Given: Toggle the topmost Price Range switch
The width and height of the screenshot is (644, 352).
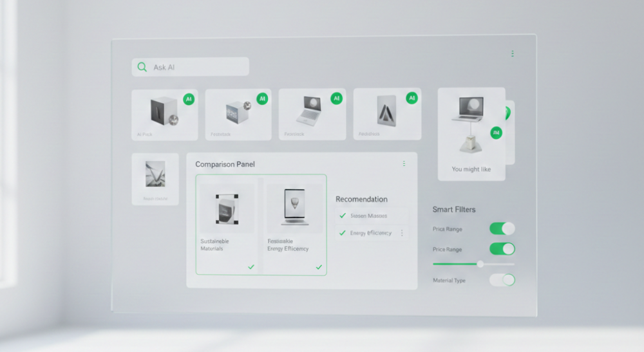Looking at the screenshot, I should (x=502, y=228).
